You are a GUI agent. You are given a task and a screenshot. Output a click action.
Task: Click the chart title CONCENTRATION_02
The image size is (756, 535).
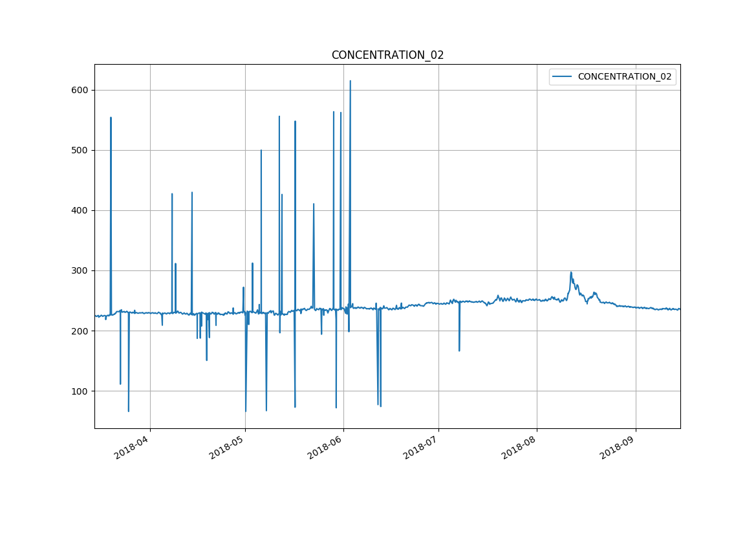(x=387, y=55)
